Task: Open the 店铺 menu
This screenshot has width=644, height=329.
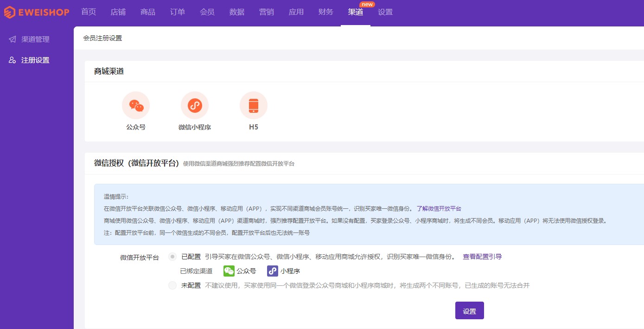Action: 118,12
